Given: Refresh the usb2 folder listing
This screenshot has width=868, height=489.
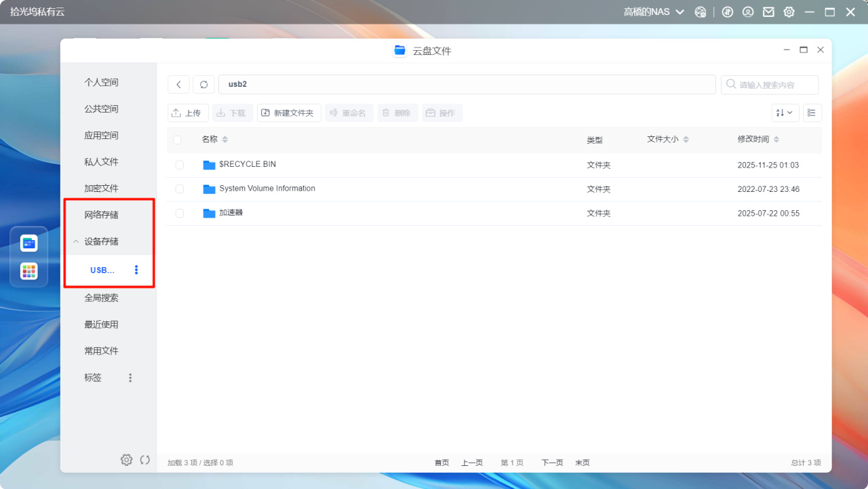Looking at the screenshot, I should pos(203,85).
